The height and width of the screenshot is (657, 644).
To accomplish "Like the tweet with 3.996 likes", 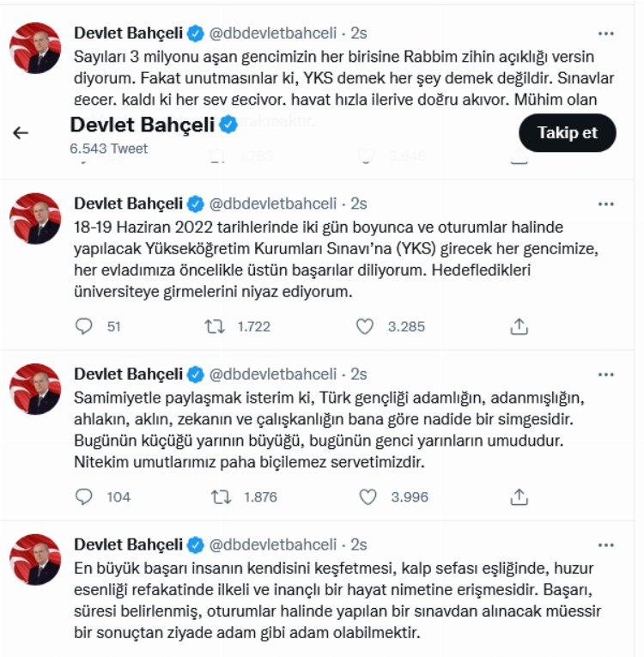I will pos(368,496).
